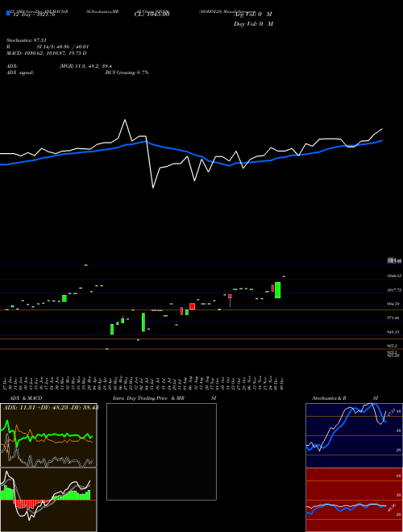Select the 'Stochastics: 87.51' value text
Screen dimensions: 403x532
click(26, 40)
